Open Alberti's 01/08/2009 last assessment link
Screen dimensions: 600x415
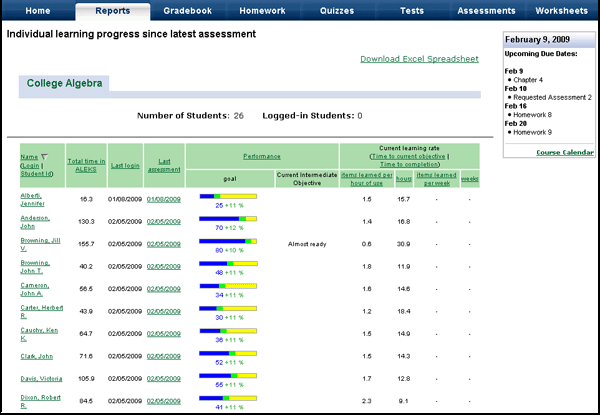click(163, 199)
